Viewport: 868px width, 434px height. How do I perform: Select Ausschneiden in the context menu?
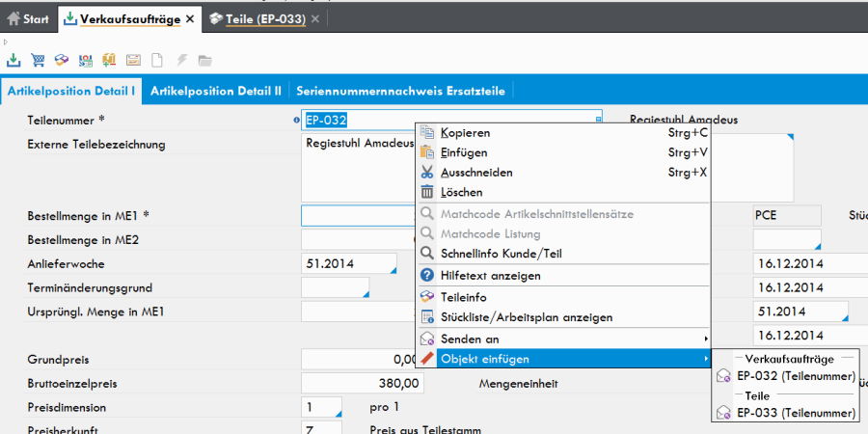[476, 173]
